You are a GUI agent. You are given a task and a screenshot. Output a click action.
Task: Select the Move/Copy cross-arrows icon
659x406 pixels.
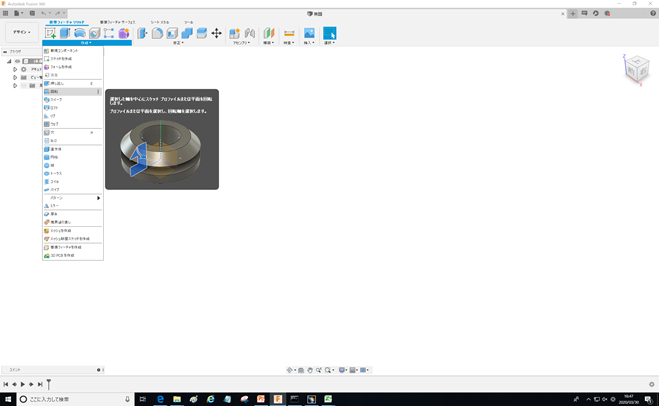tap(216, 33)
